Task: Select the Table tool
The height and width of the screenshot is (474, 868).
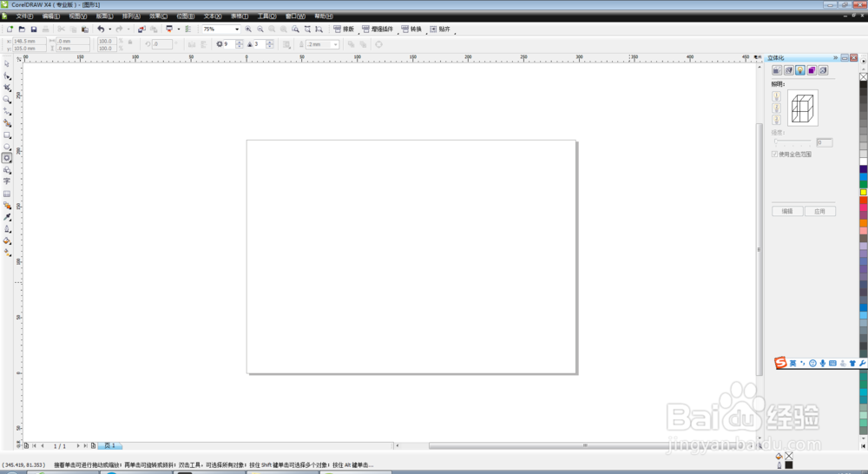Action: tap(7, 194)
